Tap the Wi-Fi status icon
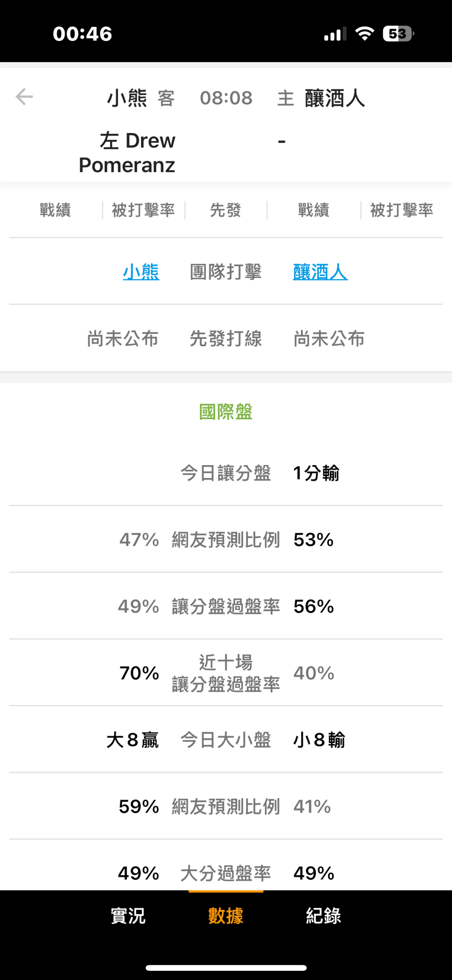This screenshot has width=452, height=980. (365, 33)
